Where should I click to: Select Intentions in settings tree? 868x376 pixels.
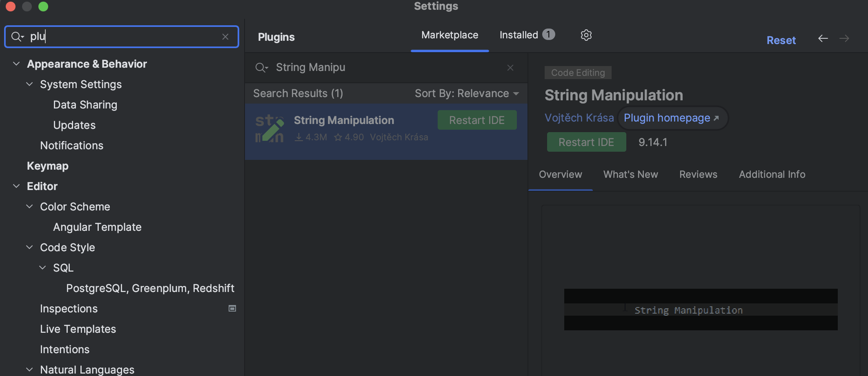click(x=65, y=349)
